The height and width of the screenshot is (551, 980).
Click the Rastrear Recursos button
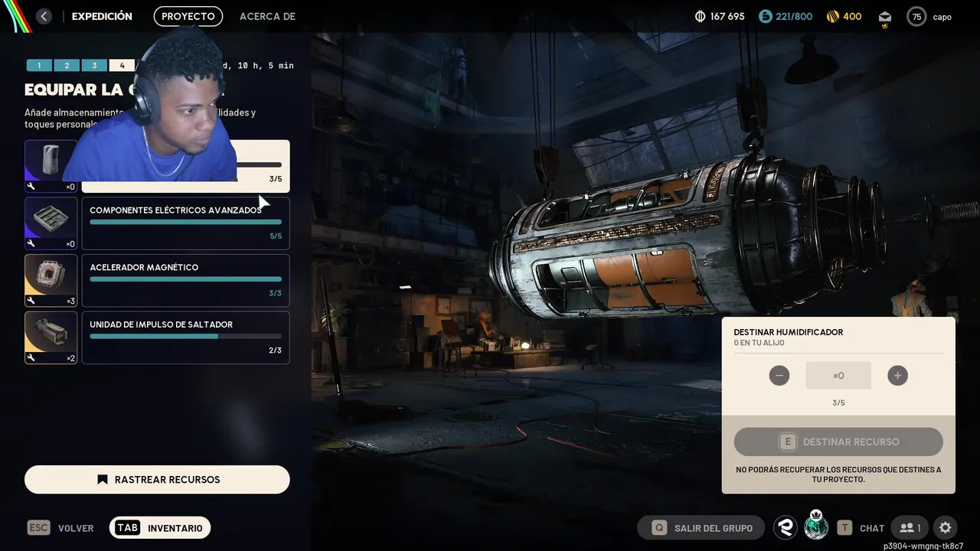(x=157, y=480)
